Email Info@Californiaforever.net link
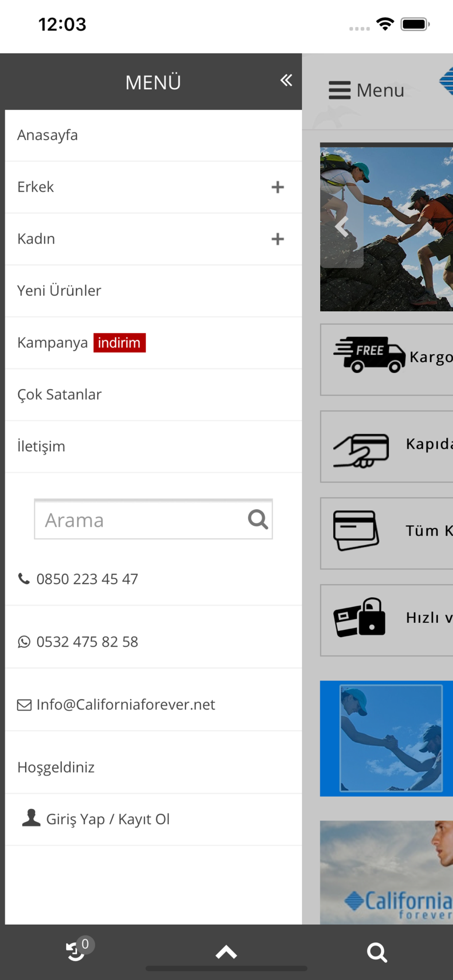453x980 pixels. tap(126, 705)
